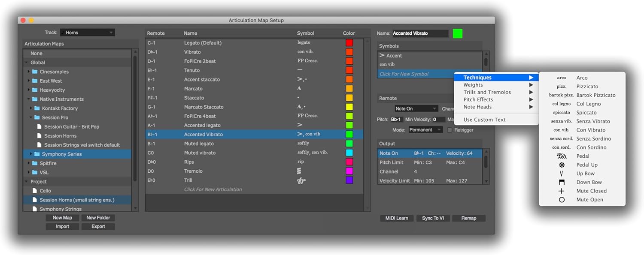Click the green color swatch beside Name field
This screenshot has width=644, height=255.
pyautogui.click(x=458, y=33)
